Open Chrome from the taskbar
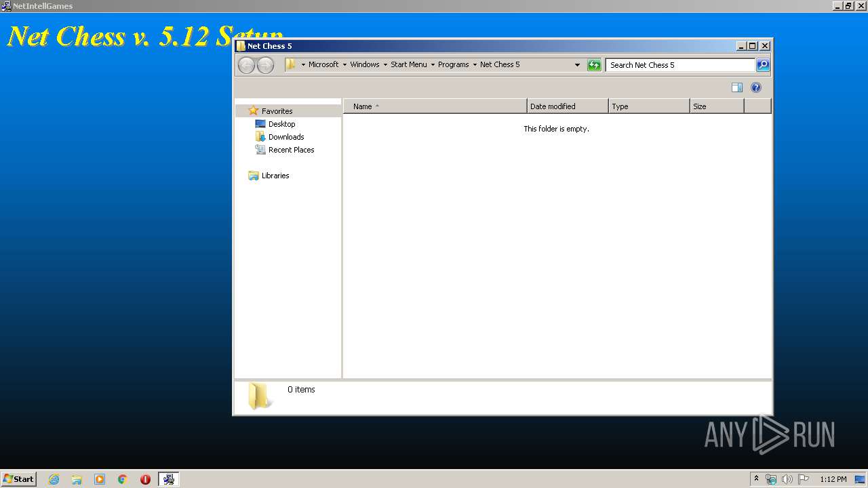868x488 pixels. [123, 479]
